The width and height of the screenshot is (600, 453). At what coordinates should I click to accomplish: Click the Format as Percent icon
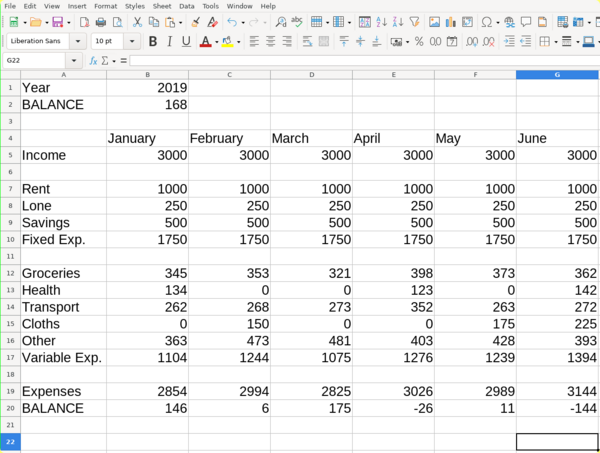point(419,41)
